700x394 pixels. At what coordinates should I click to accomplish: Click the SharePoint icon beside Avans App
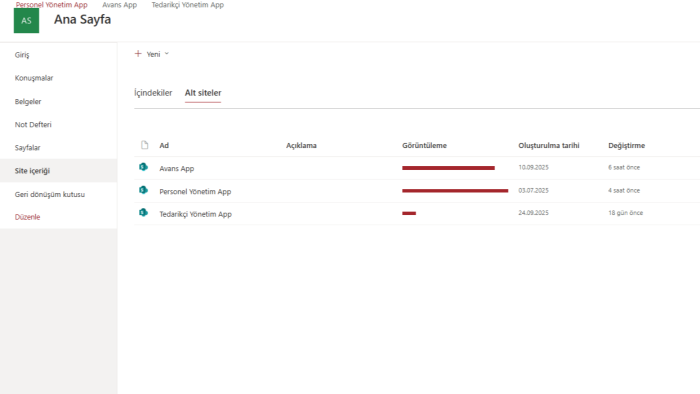coord(143,167)
